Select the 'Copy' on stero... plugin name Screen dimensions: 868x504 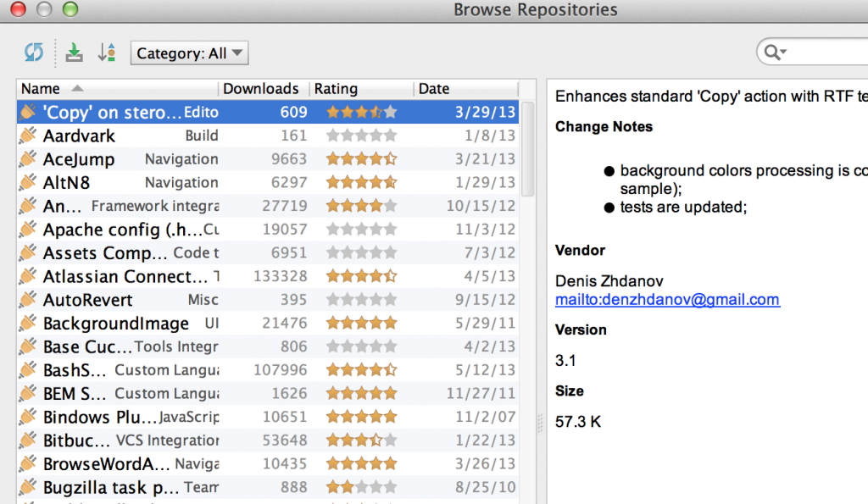[x=113, y=113]
